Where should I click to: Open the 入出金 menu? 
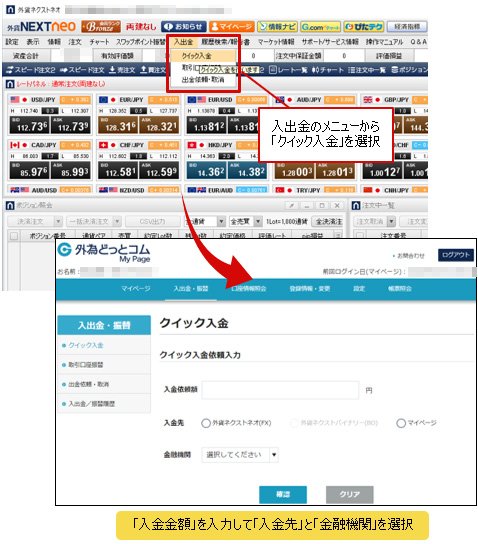(183, 42)
